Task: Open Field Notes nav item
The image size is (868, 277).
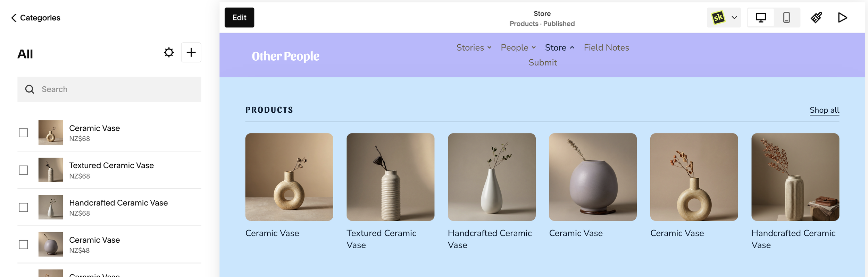Action: [x=606, y=47]
